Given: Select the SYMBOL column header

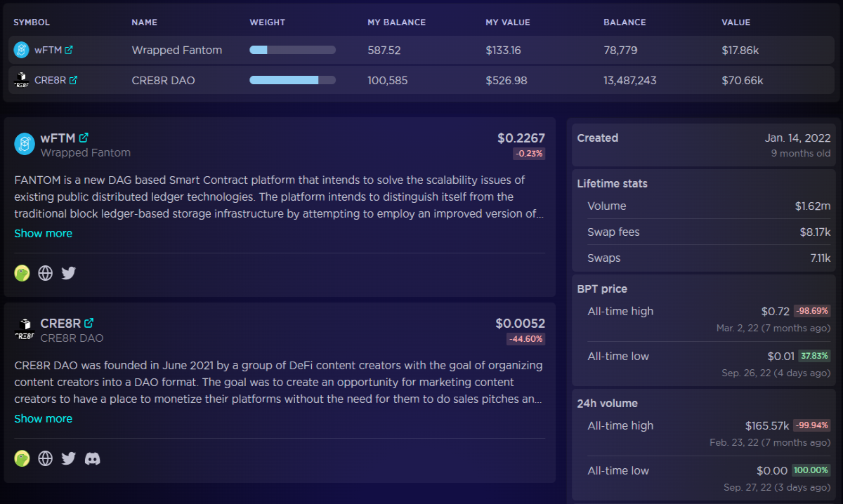Looking at the screenshot, I should (32, 22).
